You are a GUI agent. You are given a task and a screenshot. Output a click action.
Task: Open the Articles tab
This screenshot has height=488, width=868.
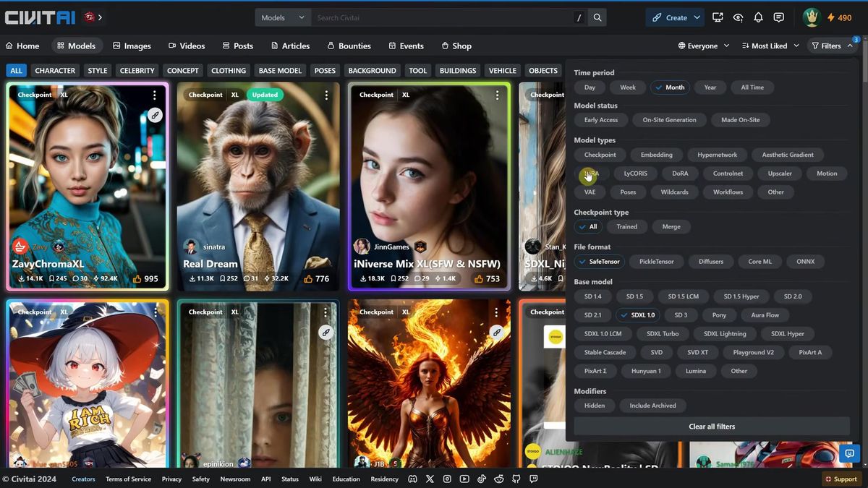(x=290, y=46)
